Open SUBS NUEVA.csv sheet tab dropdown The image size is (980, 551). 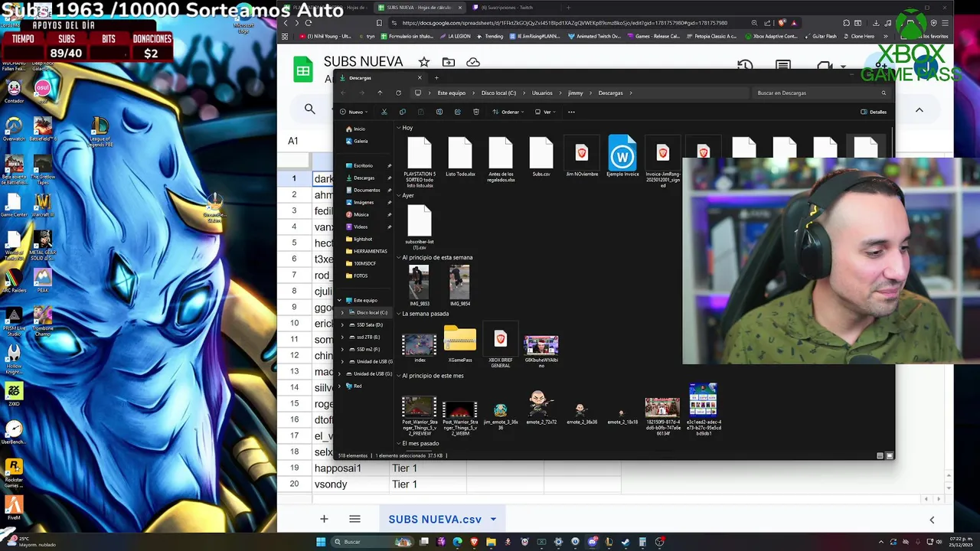pos(493,519)
